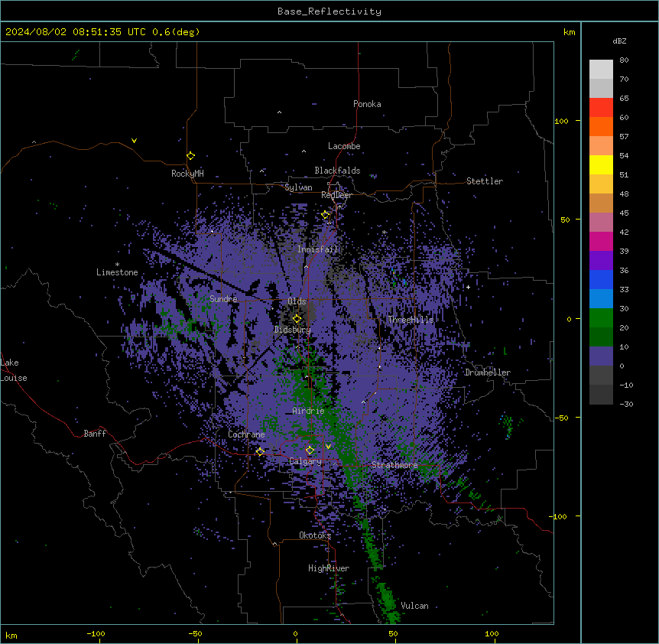Click the km unit label at the top right
Image resolution: width=659 pixels, height=644 pixels.
570,32
